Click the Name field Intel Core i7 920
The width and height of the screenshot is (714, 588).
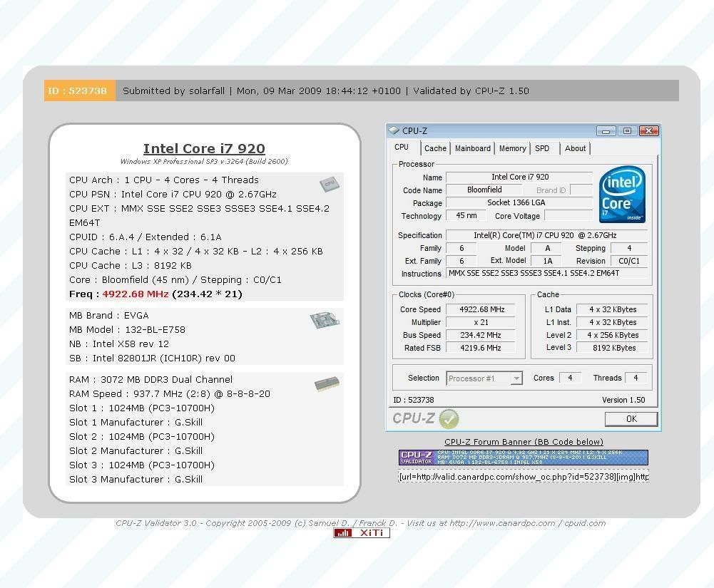coord(519,177)
